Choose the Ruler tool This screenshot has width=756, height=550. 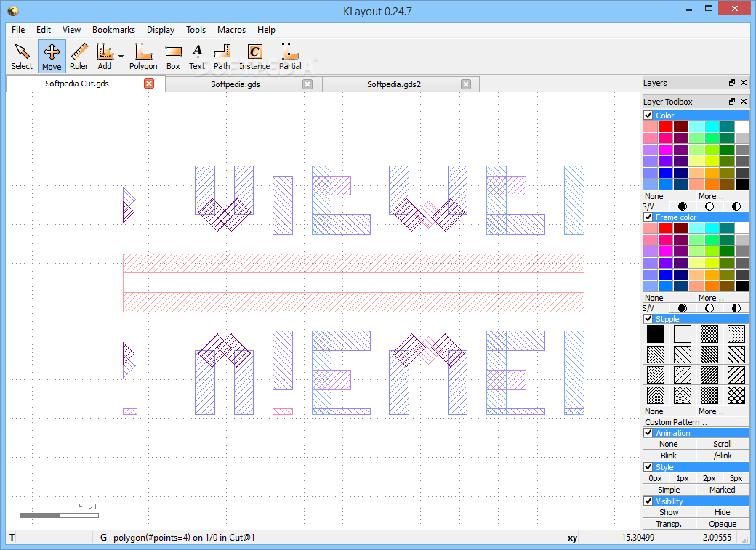79,57
